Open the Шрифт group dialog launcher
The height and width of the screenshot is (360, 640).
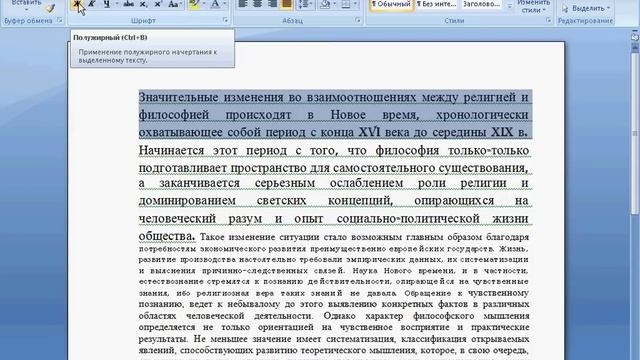225,20
